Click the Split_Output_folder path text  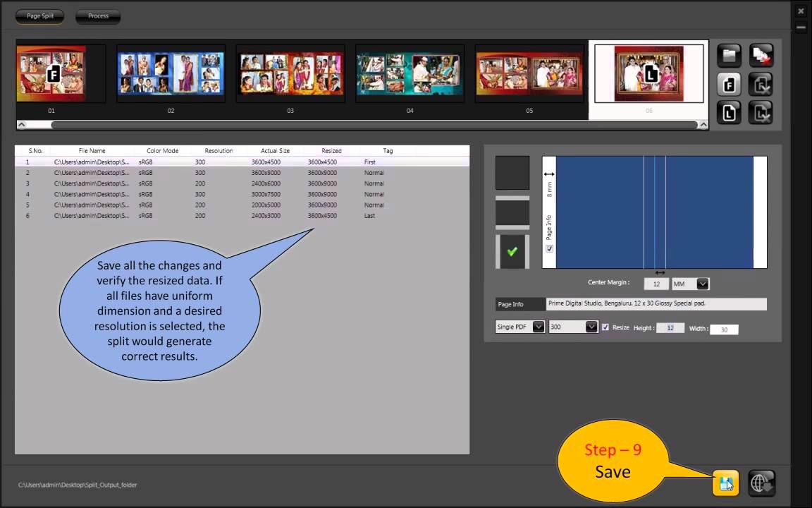(x=78, y=485)
